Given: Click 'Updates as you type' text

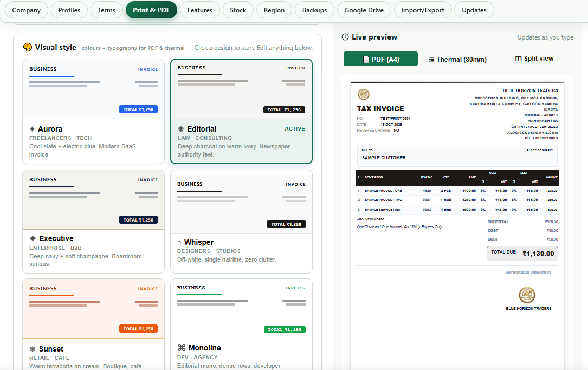Looking at the screenshot, I should (x=545, y=37).
